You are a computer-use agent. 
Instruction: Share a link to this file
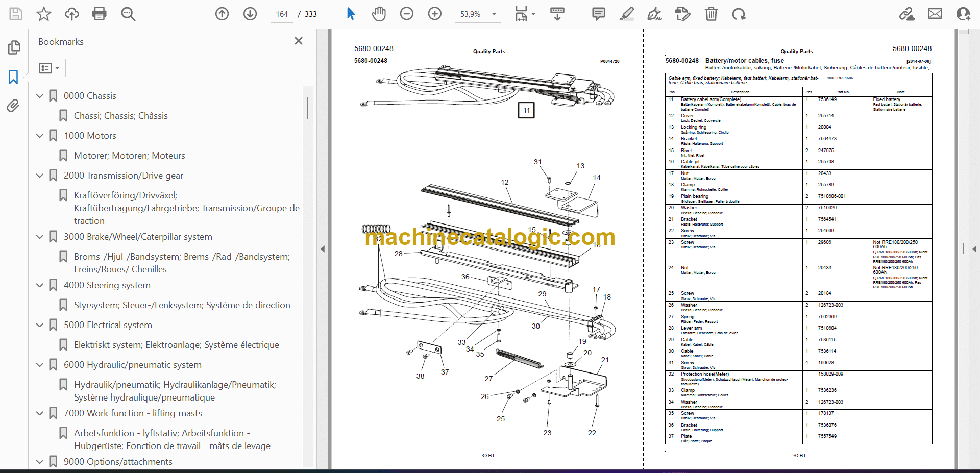coord(907,14)
